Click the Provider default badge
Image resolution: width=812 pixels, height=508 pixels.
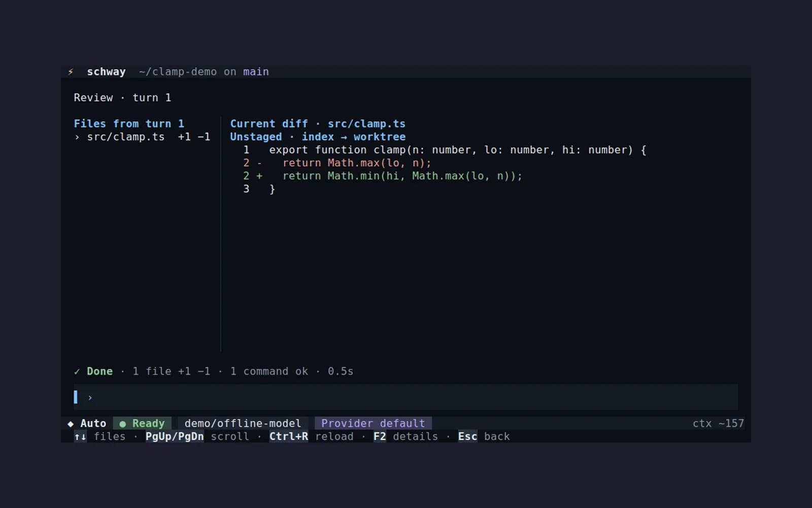373,423
